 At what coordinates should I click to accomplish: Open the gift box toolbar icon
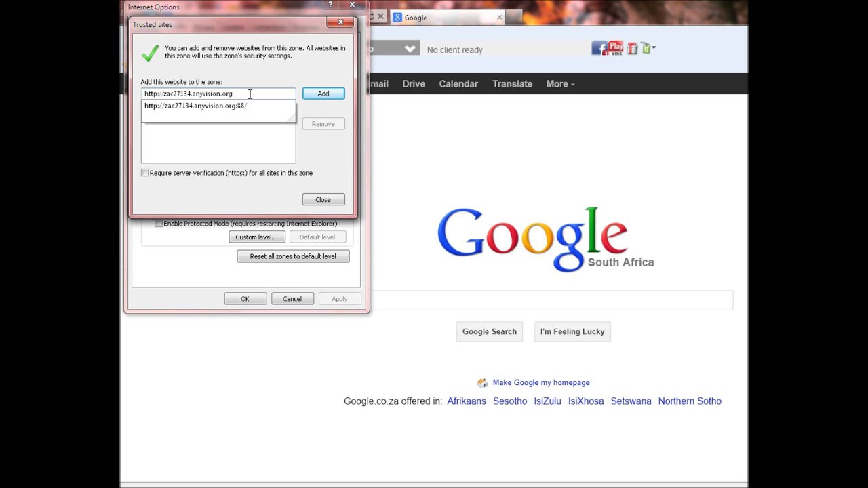tap(632, 48)
